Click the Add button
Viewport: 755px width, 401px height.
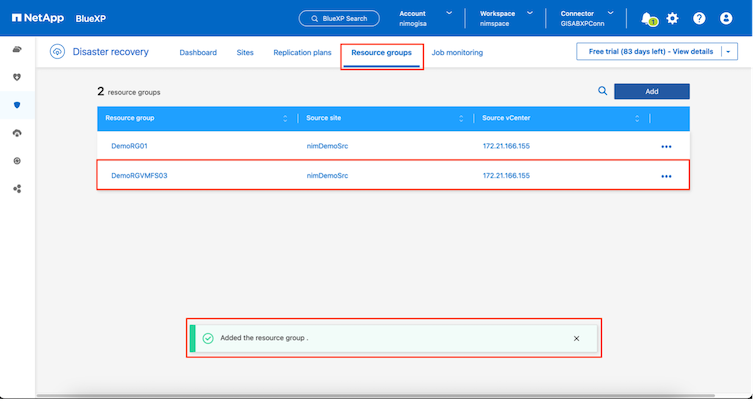[651, 91]
